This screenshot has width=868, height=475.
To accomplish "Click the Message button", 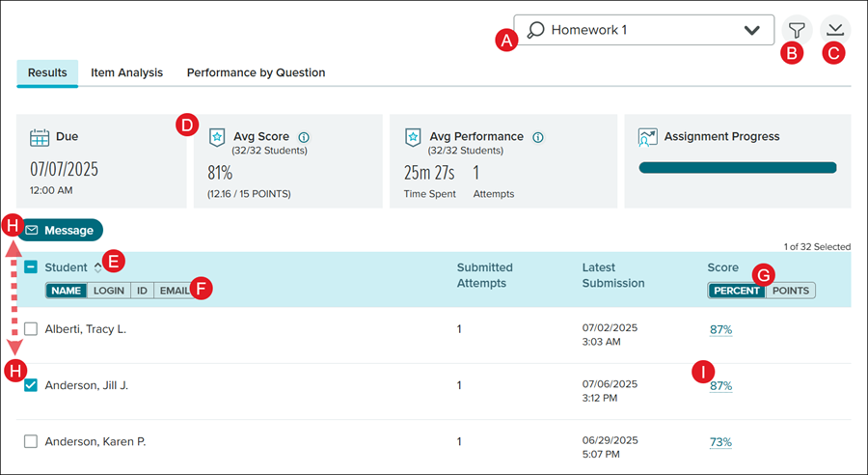I will [x=60, y=231].
